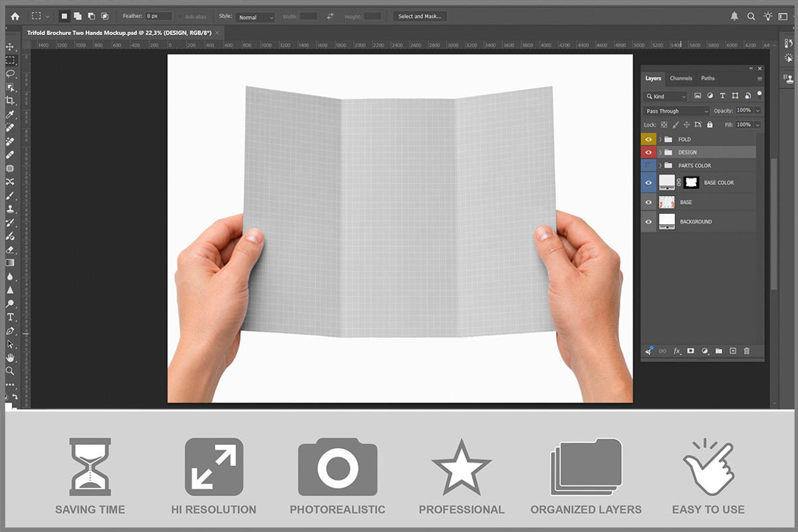Viewport: 798px width, 532px height.
Task: Create a new layer via plus icon
Action: 733,350
